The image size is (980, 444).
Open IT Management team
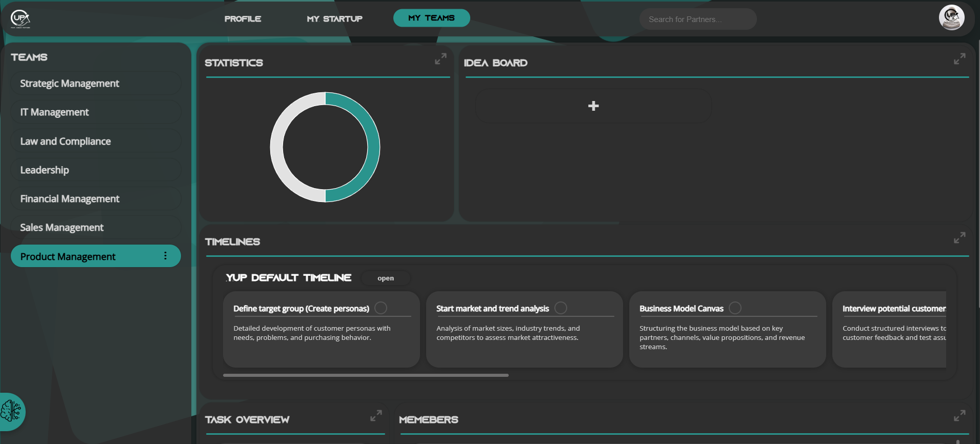pos(96,112)
